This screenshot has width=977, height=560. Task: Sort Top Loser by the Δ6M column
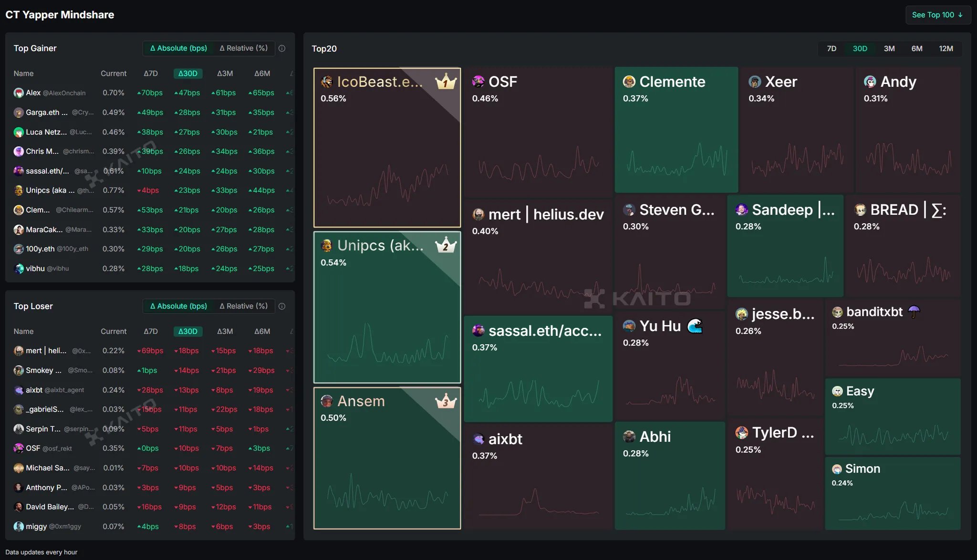coord(261,331)
